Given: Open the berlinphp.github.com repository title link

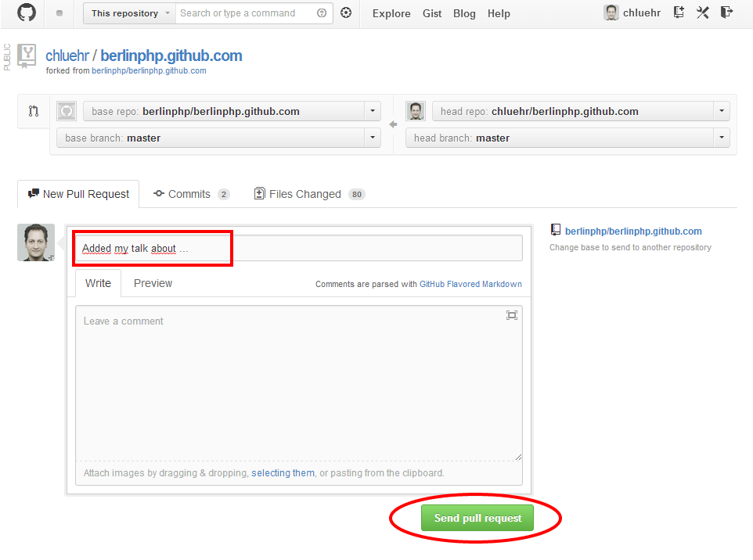Looking at the screenshot, I should point(171,56).
